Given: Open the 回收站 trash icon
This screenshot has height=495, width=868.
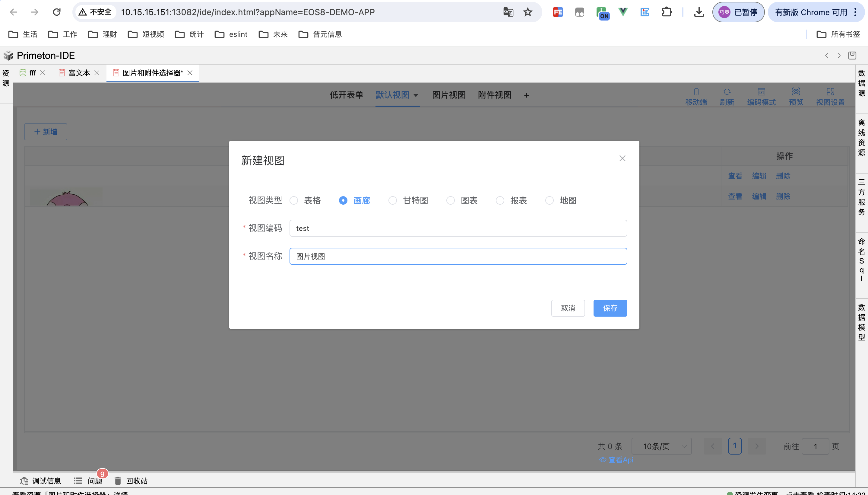Looking at the screenshot, I should click(118, 481).
